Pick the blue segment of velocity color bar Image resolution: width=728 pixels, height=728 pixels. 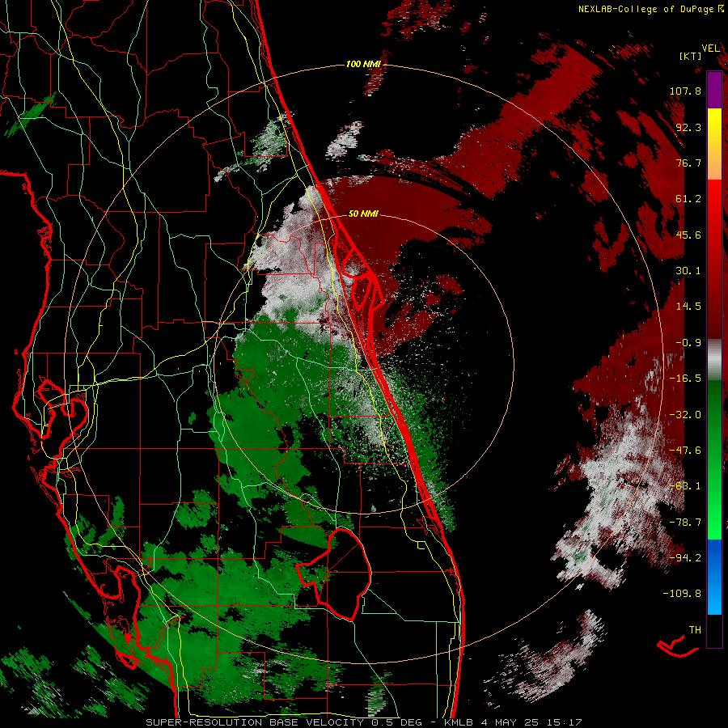[714, 577]
